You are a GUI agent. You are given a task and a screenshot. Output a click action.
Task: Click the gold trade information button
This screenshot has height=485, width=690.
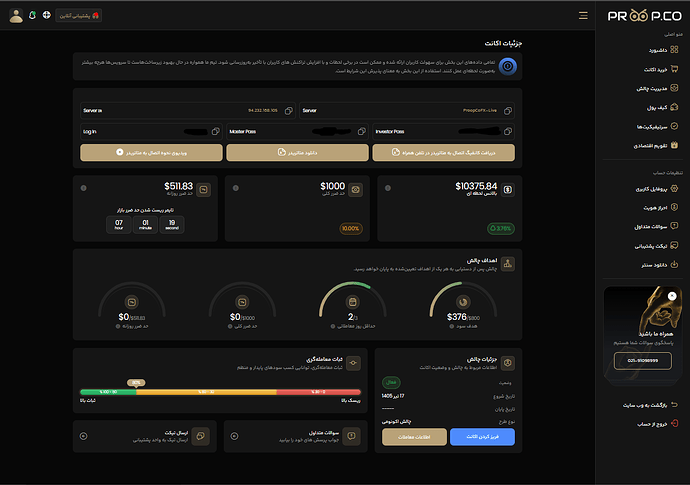point(414,437)
